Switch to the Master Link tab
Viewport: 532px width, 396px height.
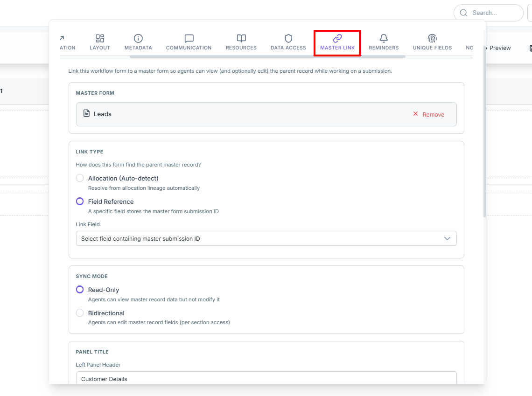(337, 43)
